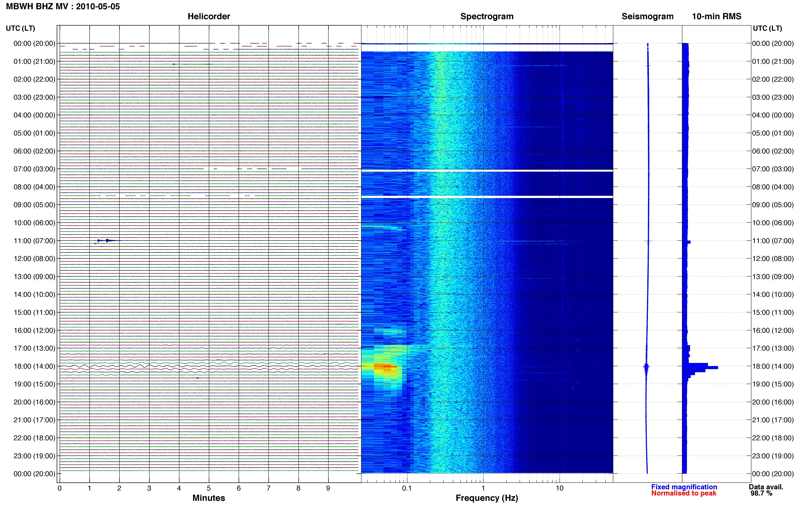Click '18:00 (14:00)' on the RMS time axis
This screenshot has width=812, height=508.
point(773,366)
